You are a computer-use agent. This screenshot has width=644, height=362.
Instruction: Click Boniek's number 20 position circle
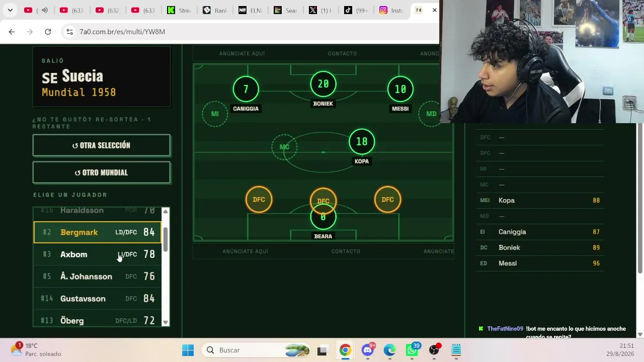(323, 84)
